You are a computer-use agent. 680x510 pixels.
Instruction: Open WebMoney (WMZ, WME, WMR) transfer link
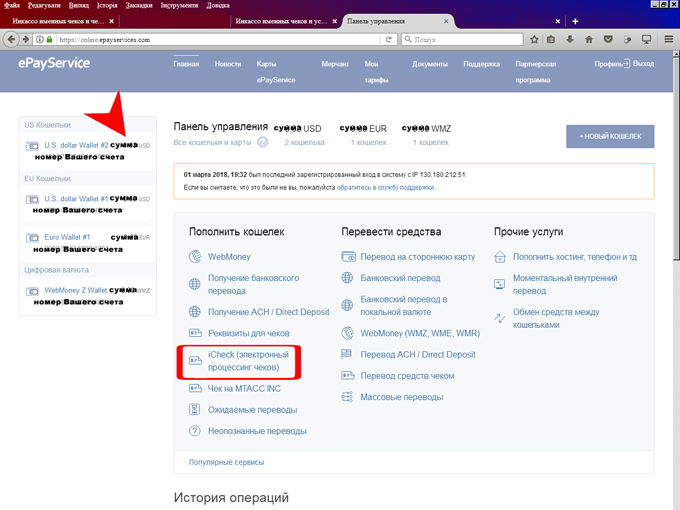(x=420, y=333)
